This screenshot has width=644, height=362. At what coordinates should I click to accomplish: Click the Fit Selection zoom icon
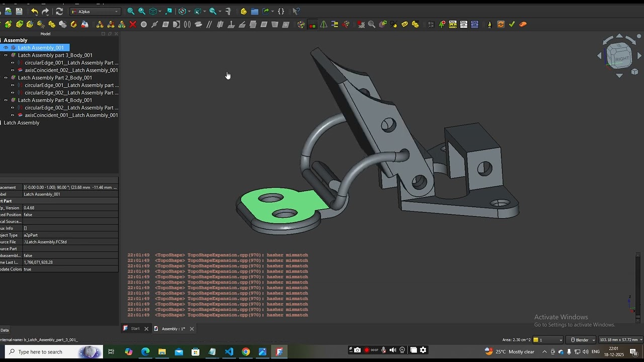point(142,11)
